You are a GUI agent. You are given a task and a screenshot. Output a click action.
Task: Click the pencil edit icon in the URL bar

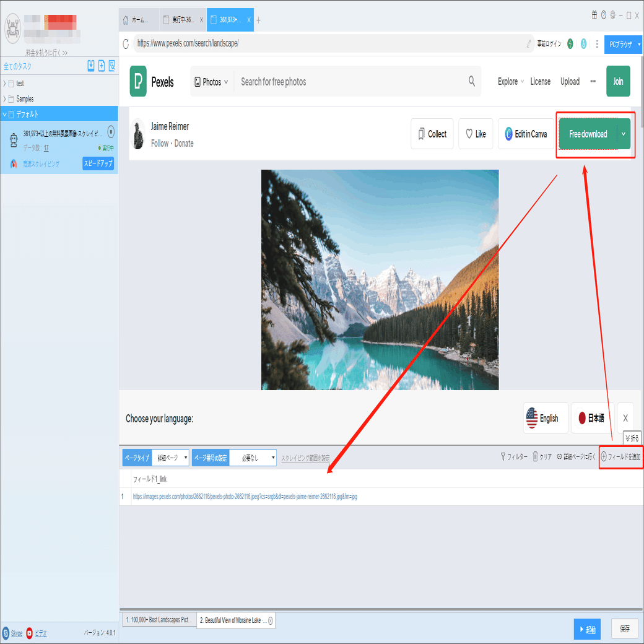[529, 43]
